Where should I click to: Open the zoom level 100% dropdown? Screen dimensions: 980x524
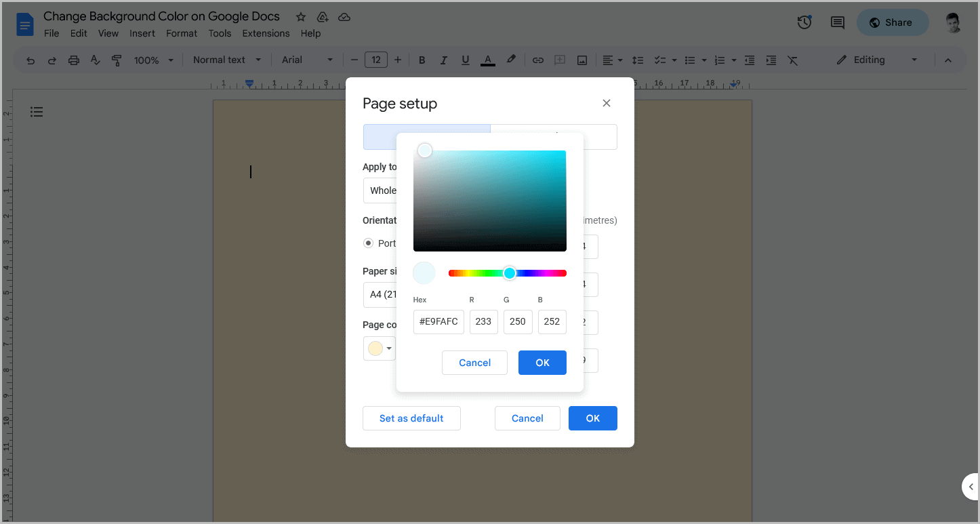pos(153,60)
